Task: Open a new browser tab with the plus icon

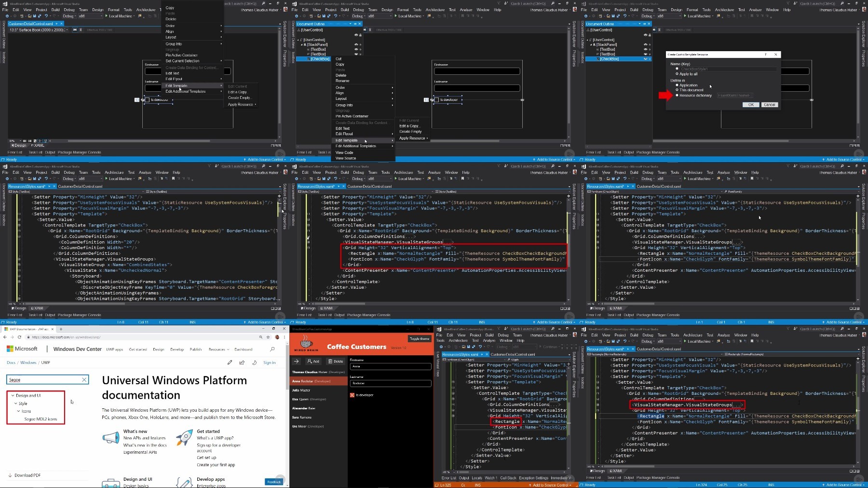Action: (x=61, y=329)
